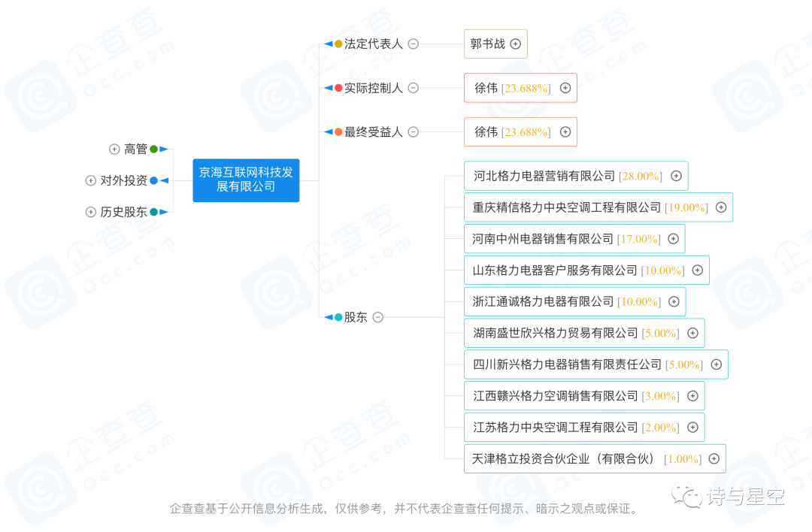Click the 对外投资 category label
Screen dimensions: 812x532
coord(124,180)
